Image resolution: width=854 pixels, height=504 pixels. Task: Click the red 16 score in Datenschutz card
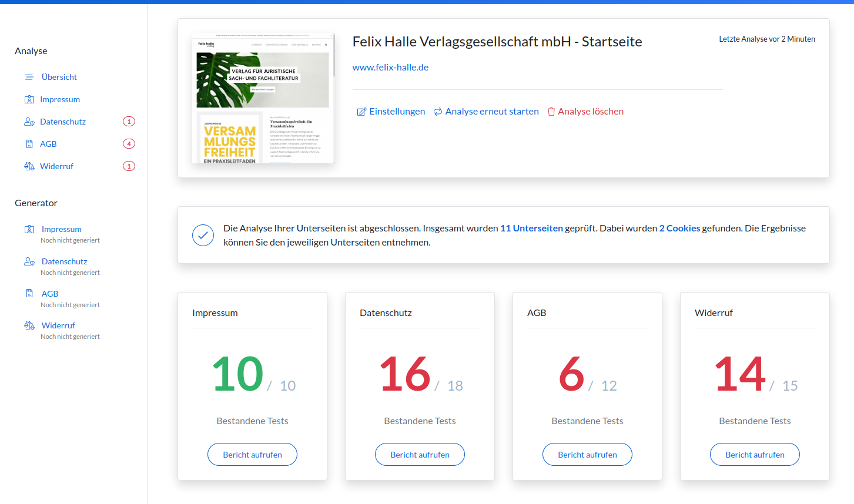coord(405,374)
